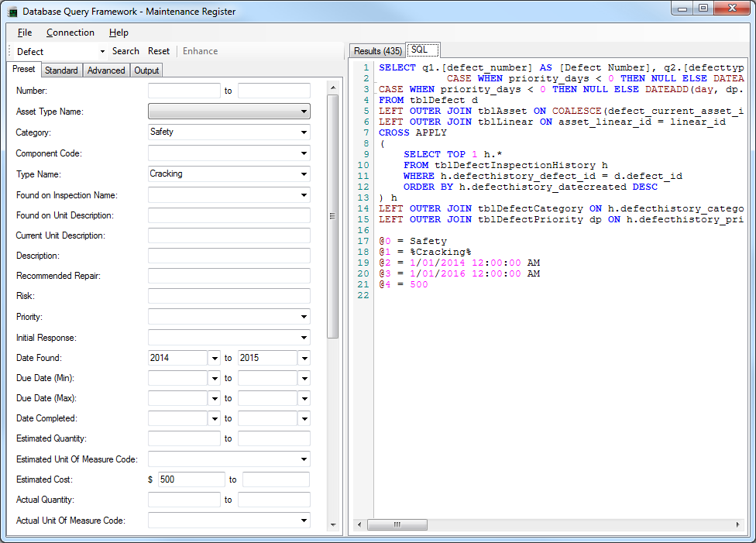Click the Recommended Repair input field
756x543 pixels.
click(229, 276)
